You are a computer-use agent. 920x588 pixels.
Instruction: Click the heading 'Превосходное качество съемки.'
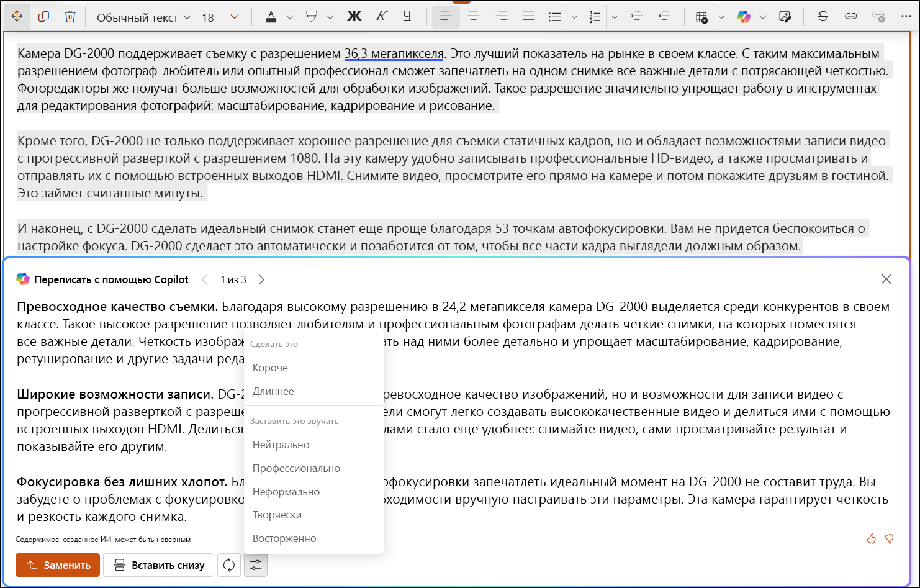[x=117, y=307]
